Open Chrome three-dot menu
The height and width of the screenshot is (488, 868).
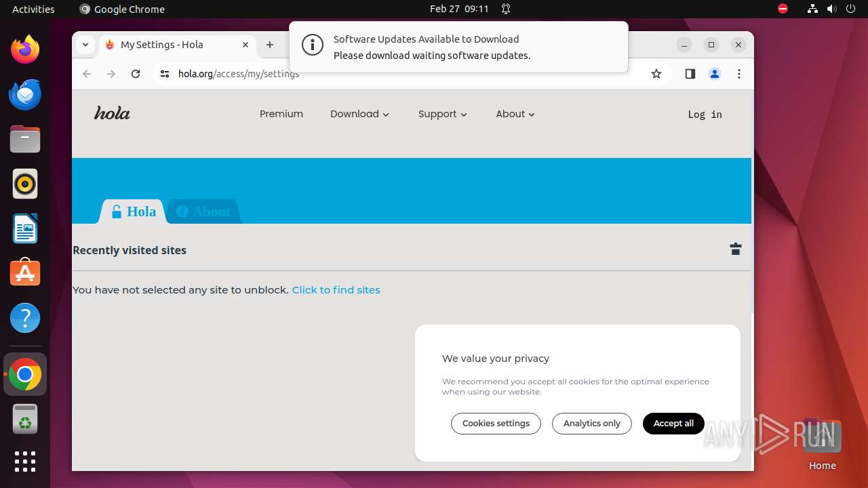pyautogui.click(x=739, y=74)
